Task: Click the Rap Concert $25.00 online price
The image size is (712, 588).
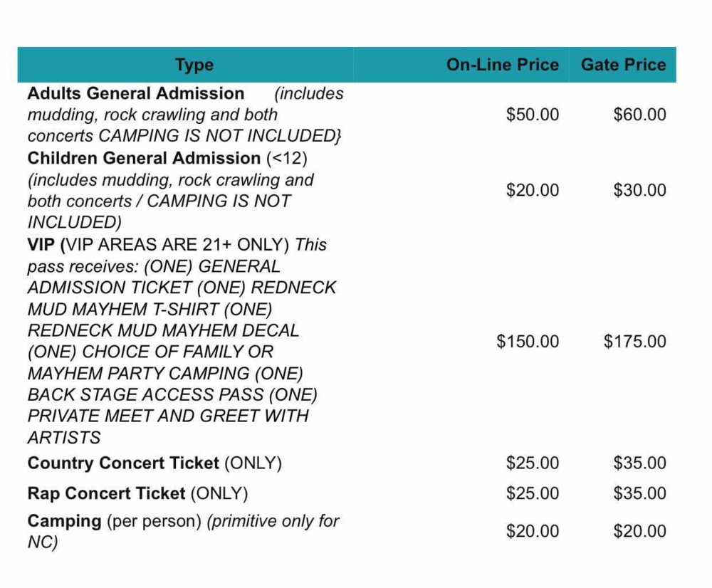Action: click(x=533, y=493)
